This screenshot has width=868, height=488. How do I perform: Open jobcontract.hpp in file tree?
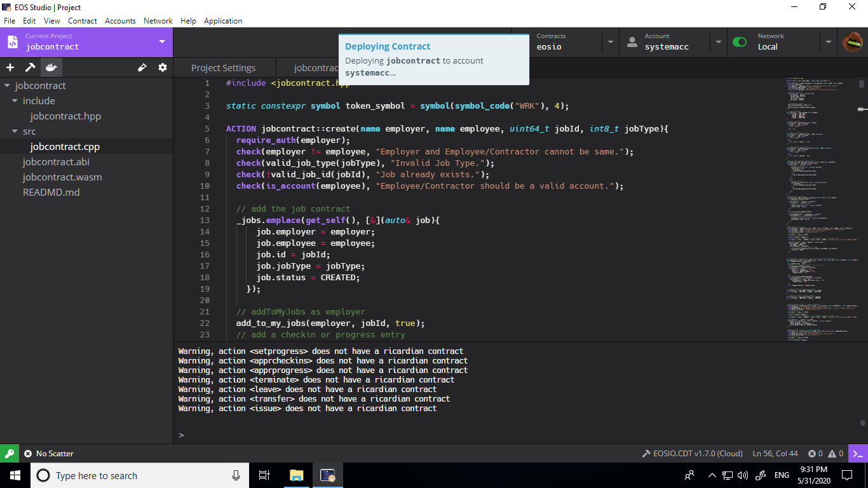(x=65, y=116)
